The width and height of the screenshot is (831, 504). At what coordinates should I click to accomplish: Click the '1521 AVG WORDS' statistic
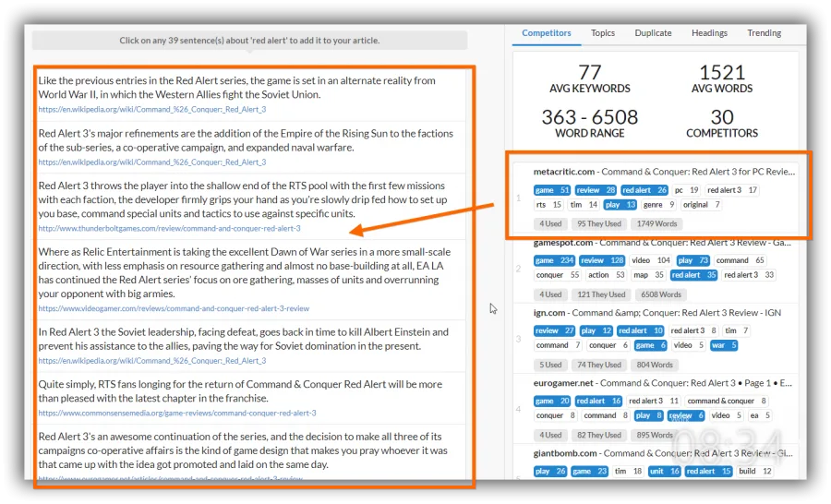722,78
